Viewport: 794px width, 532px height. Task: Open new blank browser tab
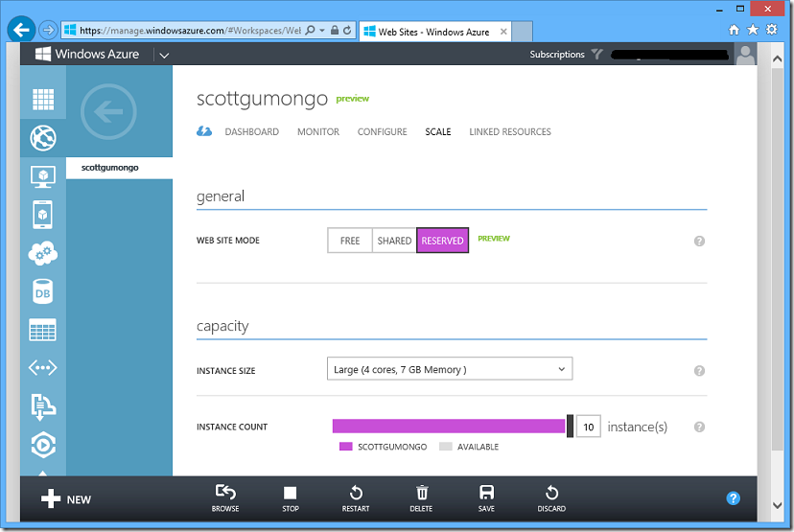point(522,32)
